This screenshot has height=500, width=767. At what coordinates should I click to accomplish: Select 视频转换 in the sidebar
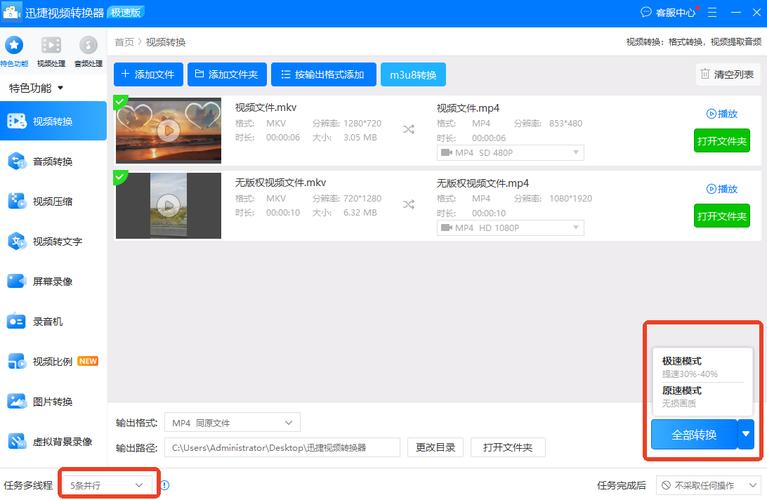click(x=53, y=121)
